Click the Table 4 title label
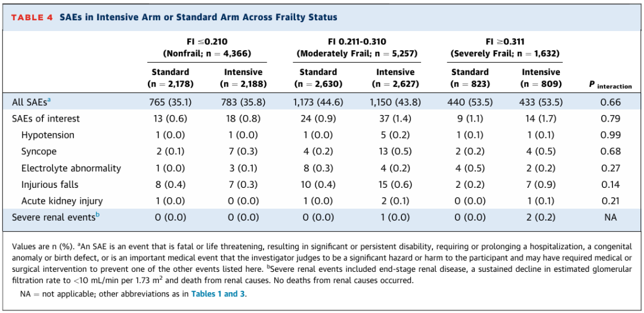Viewport: 644px width, 313px height. (32, 17)
